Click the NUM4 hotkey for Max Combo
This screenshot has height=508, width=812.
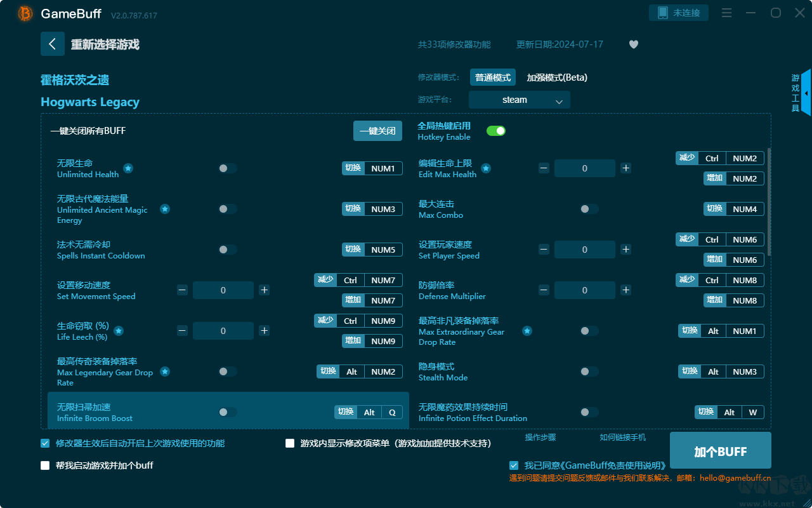(x=734, y=209)
